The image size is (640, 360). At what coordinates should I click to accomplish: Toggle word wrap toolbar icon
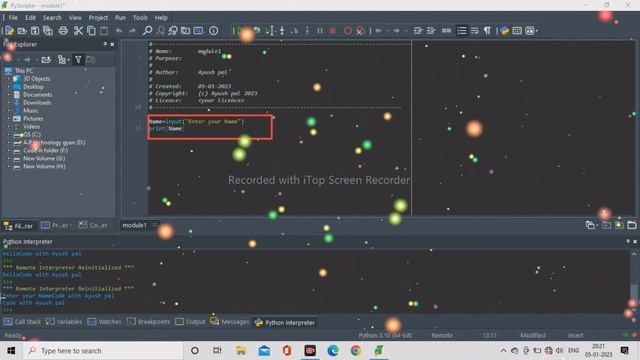(x=475, y=31)
